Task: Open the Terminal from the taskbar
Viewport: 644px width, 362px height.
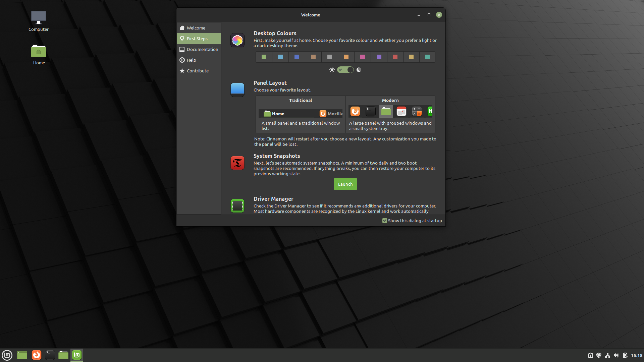Action: [x=50, y=355]
